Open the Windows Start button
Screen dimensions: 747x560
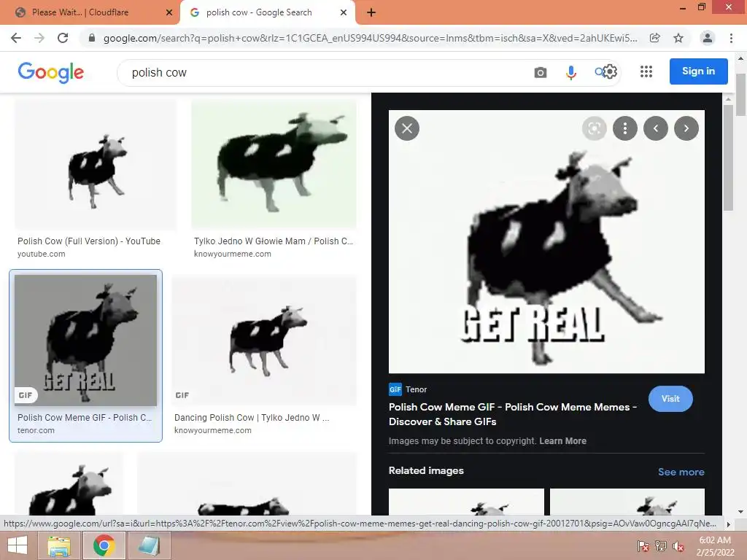point(18,545)
